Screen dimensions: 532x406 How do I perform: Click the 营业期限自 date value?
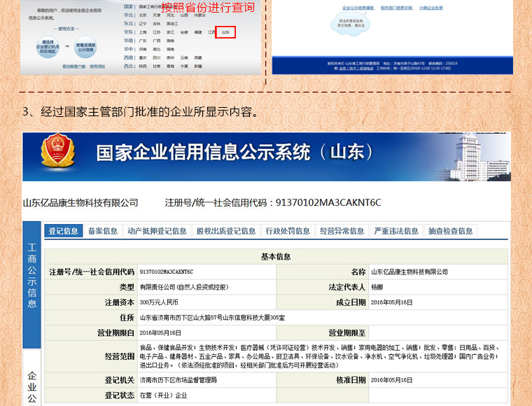[160, 332]
